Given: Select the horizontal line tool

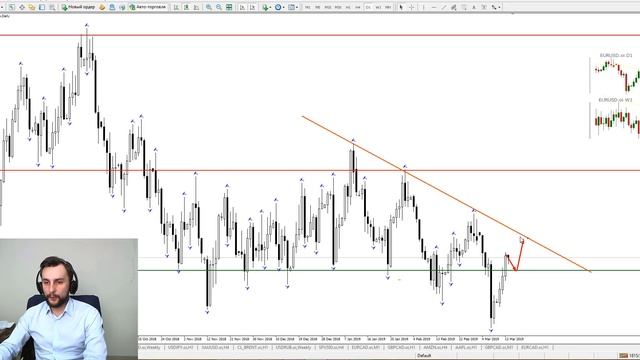Looking at the screenshot, I should coord(434,7).
